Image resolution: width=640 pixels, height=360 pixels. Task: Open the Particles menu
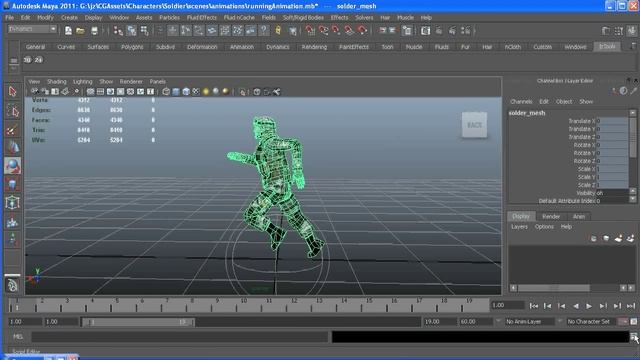pos(169,18)
